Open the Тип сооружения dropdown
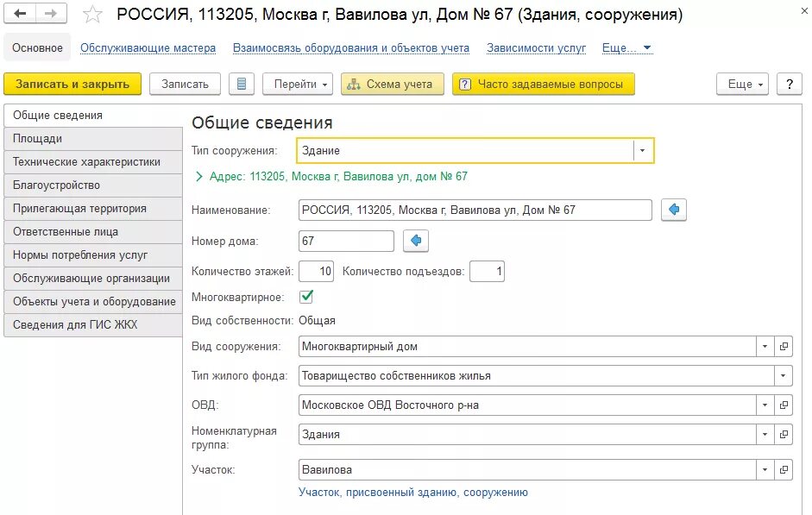Image resolution: width=812 pixels, height=515 pixels. [642, 151]
